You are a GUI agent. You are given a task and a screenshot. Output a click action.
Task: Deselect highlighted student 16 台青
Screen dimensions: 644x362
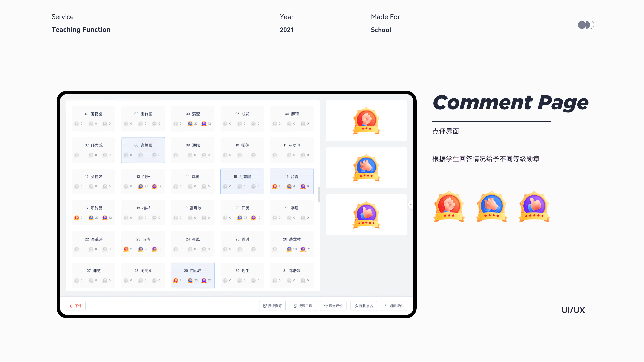[x=292, y=181]
